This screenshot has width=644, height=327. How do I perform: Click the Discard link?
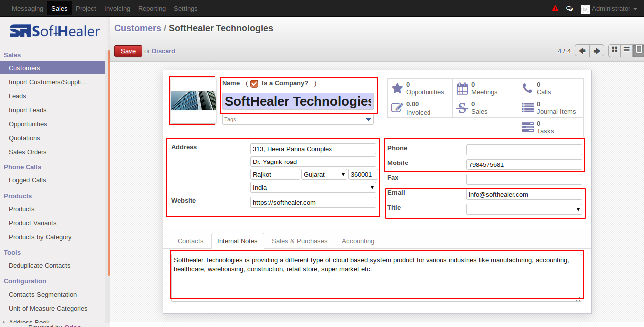click(x=163, y=51)
